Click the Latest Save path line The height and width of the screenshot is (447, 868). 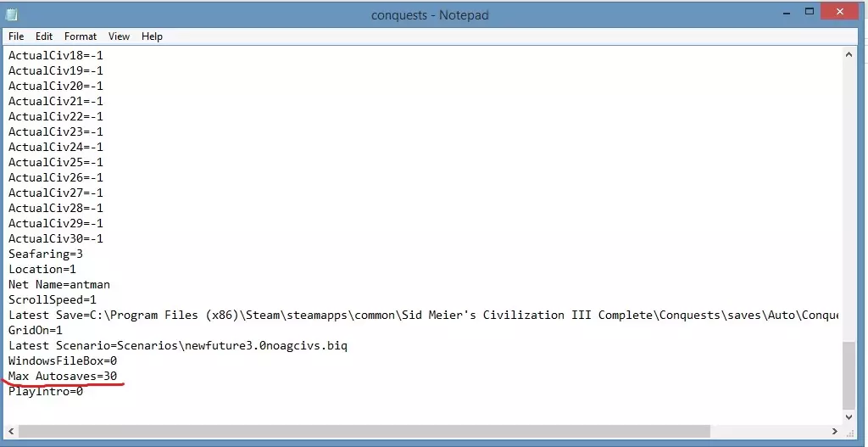424,316
